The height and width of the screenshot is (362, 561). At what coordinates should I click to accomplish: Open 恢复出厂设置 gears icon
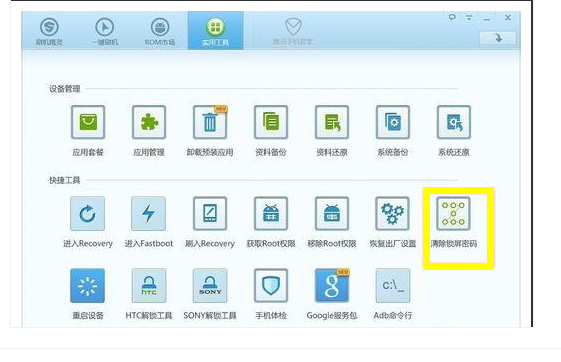point(392,214)
